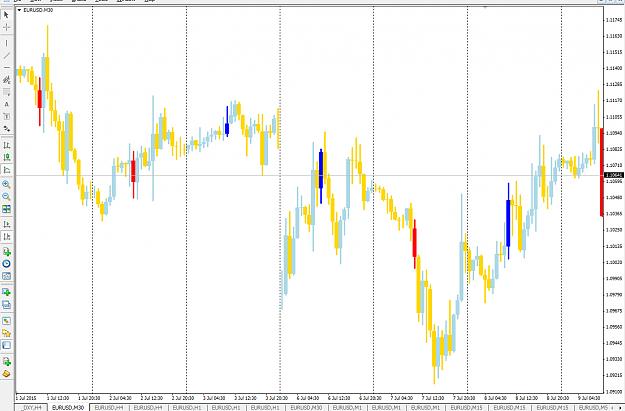Tile the chart windows

6,209
